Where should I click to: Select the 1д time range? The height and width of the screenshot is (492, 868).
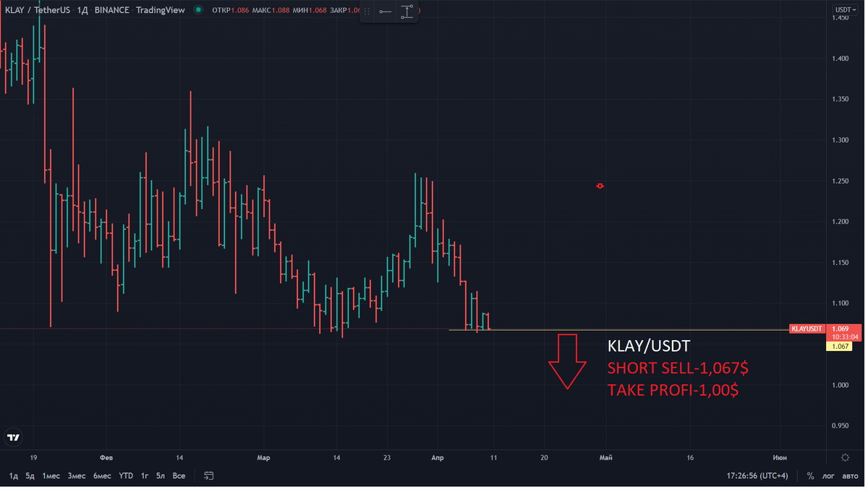click(14, 476)
